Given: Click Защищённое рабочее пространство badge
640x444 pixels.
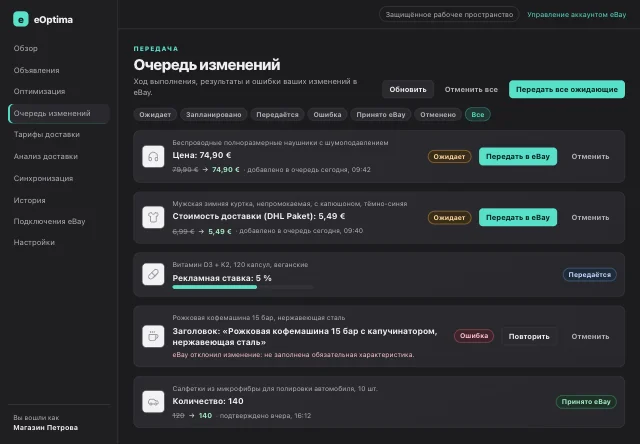Looking at the screenshot, I should (449, 15).
